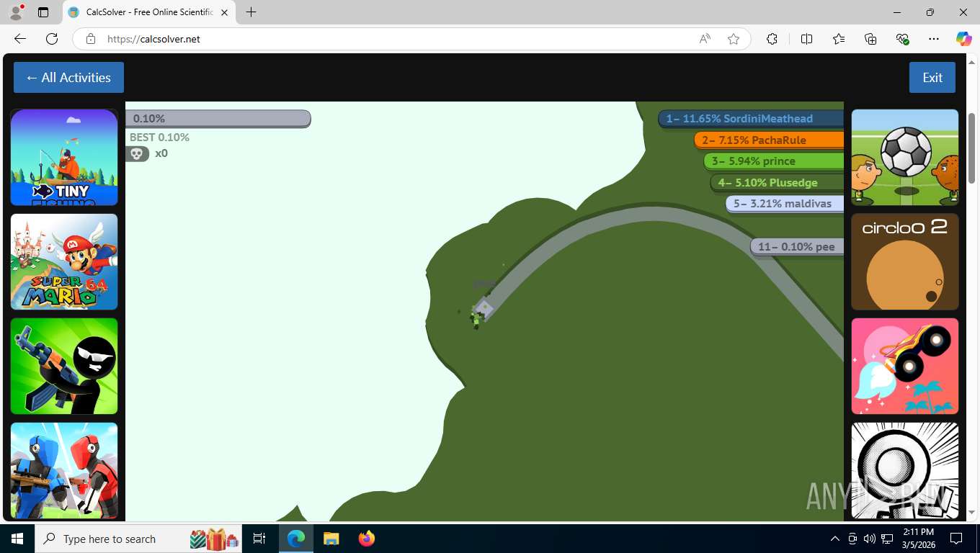
Task: Open File Explorer from the taskbar
Action: click(331, 539)
